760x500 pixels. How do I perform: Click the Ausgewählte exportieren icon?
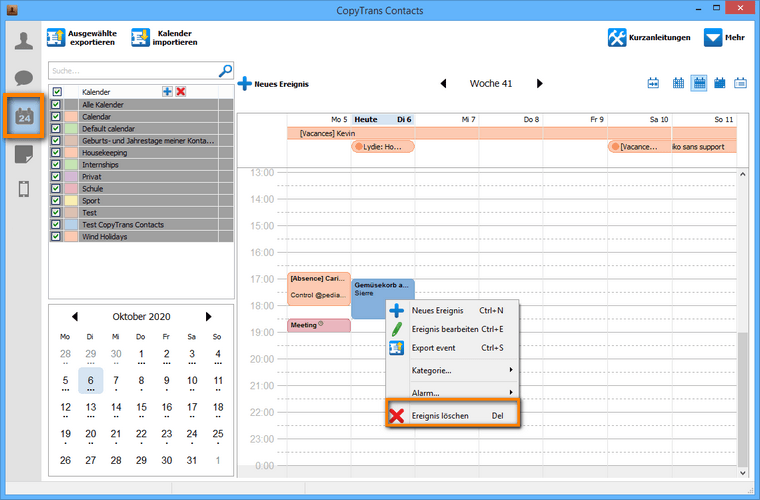point(56,37)
